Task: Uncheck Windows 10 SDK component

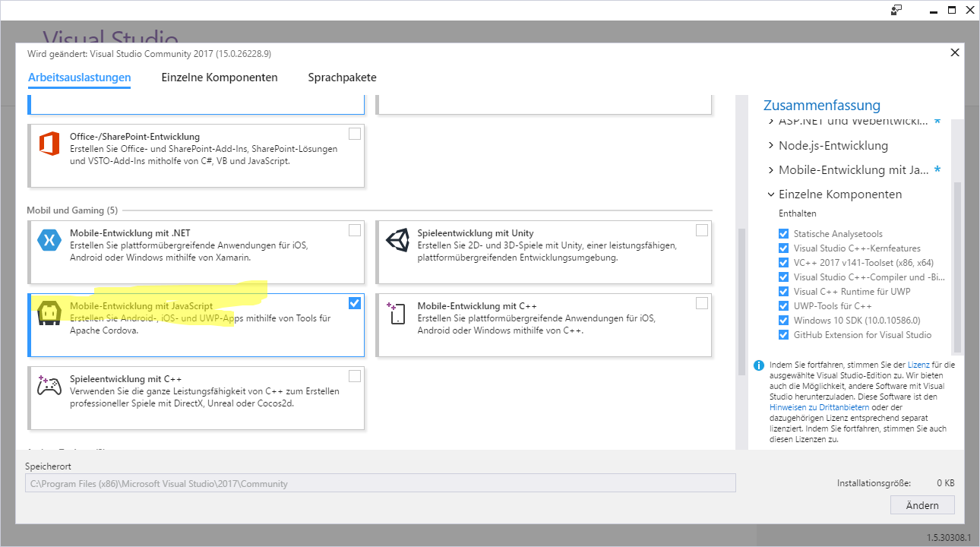Action: point(784,321)
